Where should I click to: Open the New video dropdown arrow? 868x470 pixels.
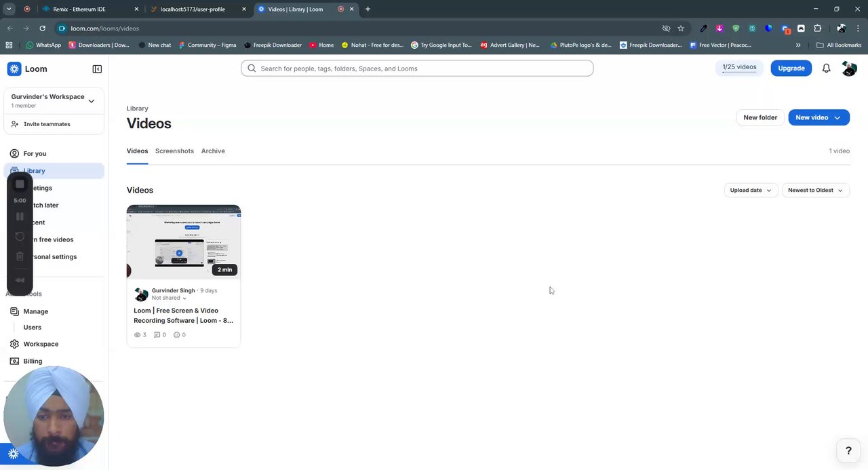(x=837, y=118)
